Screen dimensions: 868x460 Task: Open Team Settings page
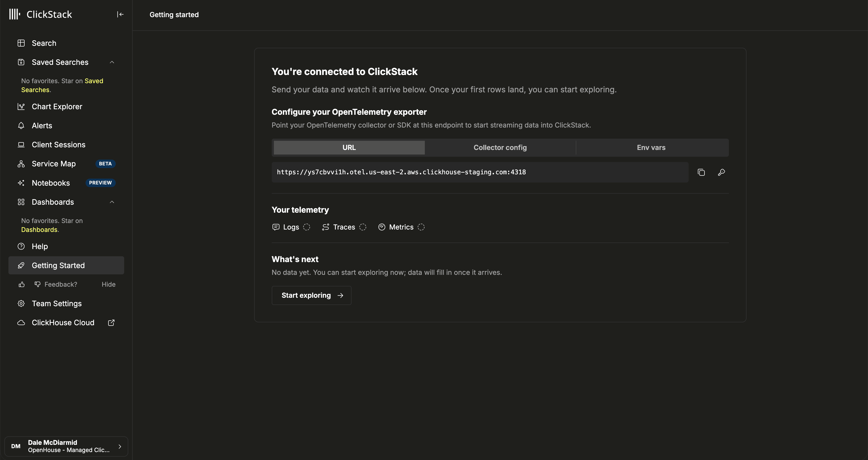pyautogui.click(x=66, y=304)
